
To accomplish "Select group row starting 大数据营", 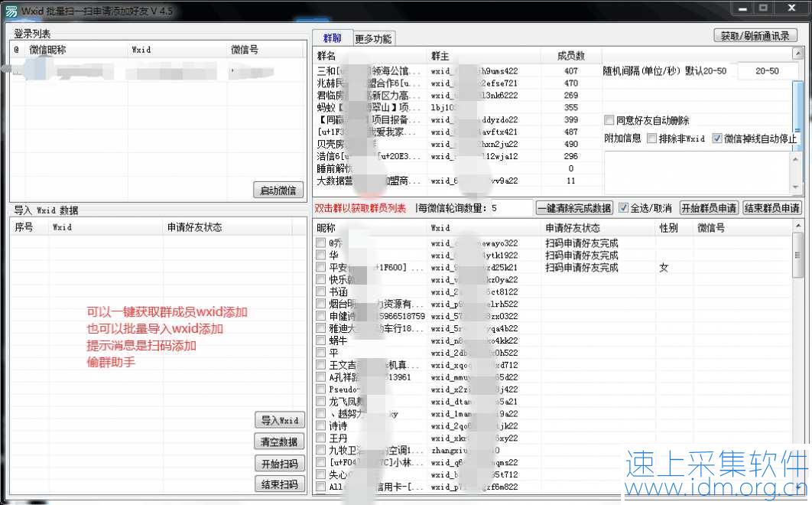I will click(457, 181).
